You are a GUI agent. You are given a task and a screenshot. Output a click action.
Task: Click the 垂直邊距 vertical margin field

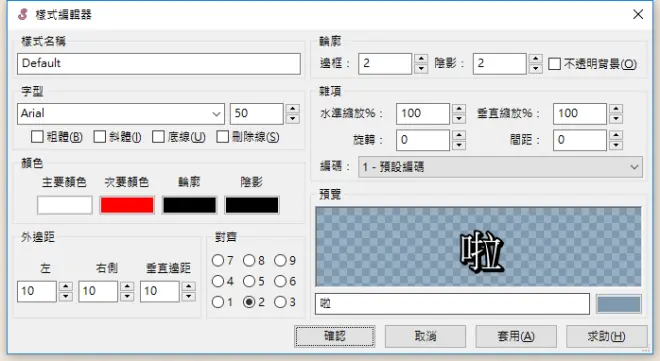[x=160, y=292]
